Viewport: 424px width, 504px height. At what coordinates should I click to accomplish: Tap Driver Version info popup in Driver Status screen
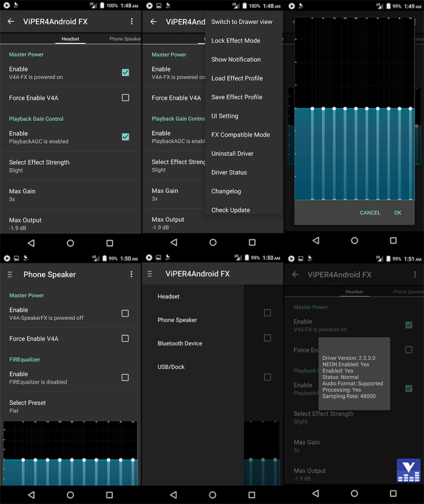(354, 374)
